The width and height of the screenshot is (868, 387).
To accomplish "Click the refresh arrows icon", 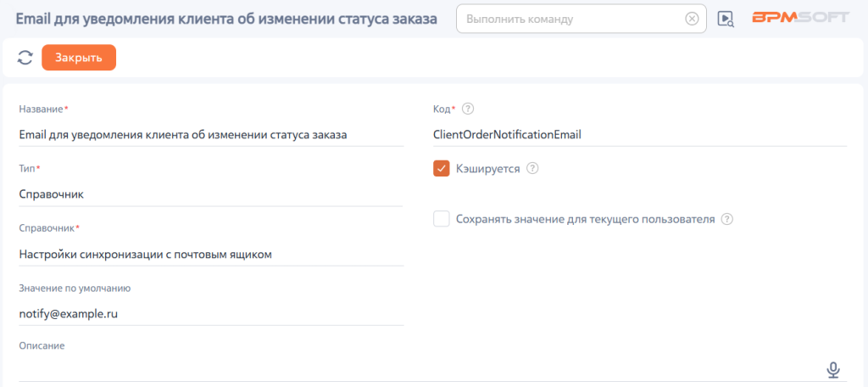I will tap(25, 58).
